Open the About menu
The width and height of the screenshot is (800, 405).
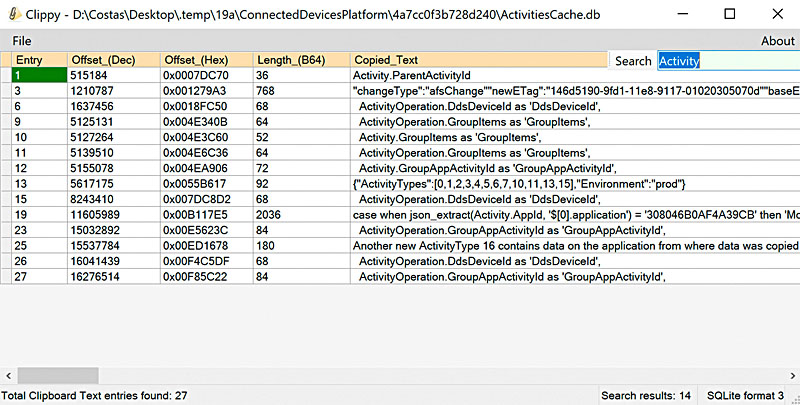pyautogui.click(x=777, y=41)
